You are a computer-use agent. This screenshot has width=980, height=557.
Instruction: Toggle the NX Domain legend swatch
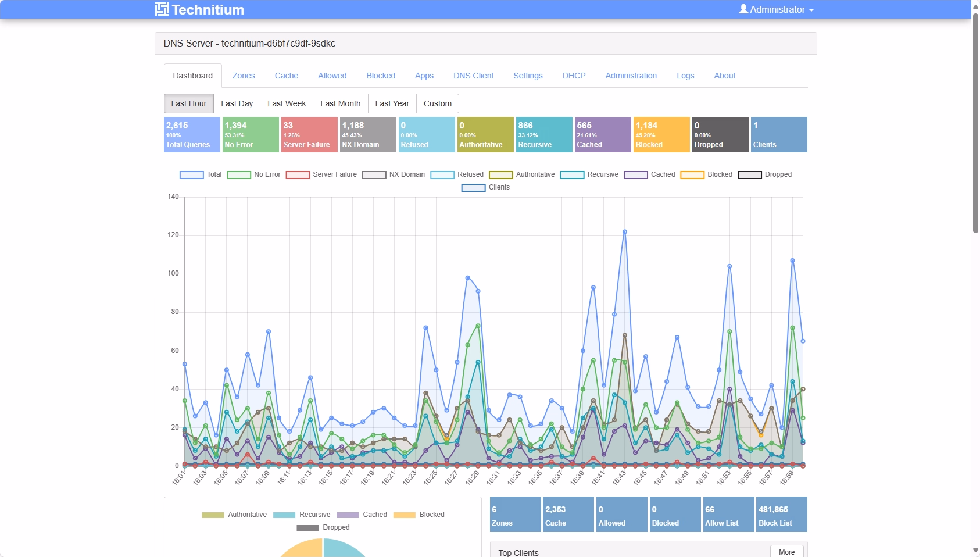click(374, 174)
